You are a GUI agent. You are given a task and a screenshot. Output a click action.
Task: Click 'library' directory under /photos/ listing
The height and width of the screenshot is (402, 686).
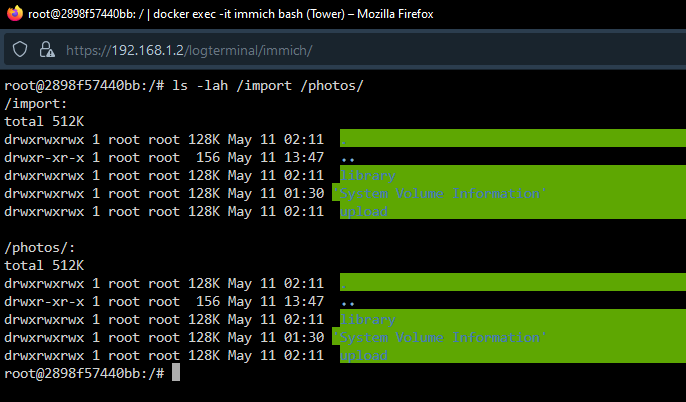tap(368, 319)
